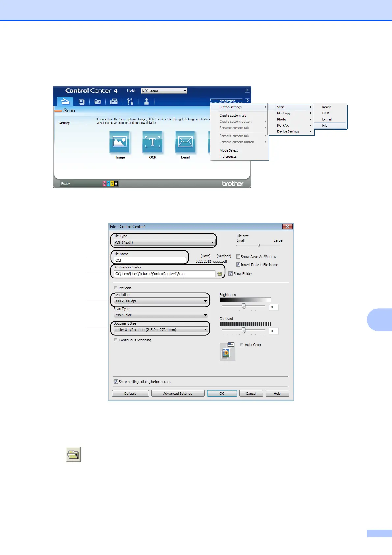Enable Continuous Scanning checkbox
Screen dimensions: 392x555
coord(116,340)
